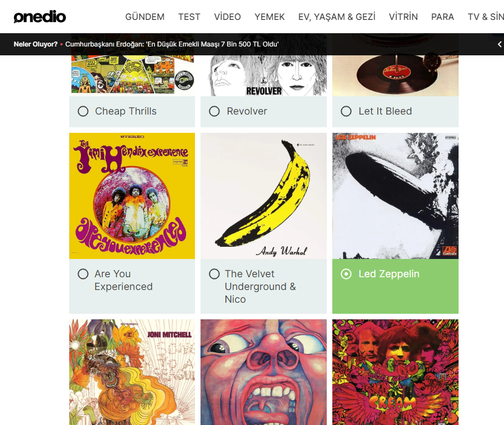The width and height of the screenshot is (504, 425).
Task: Click the Joni Mitchell album cover
Action: pyautogui.click(x=132, y=372)
